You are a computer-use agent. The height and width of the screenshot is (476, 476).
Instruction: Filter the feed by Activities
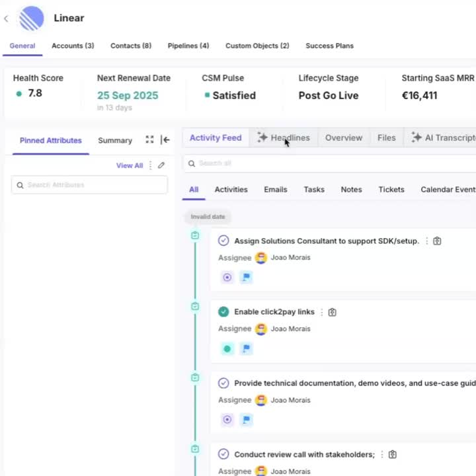tap(231, 190)
